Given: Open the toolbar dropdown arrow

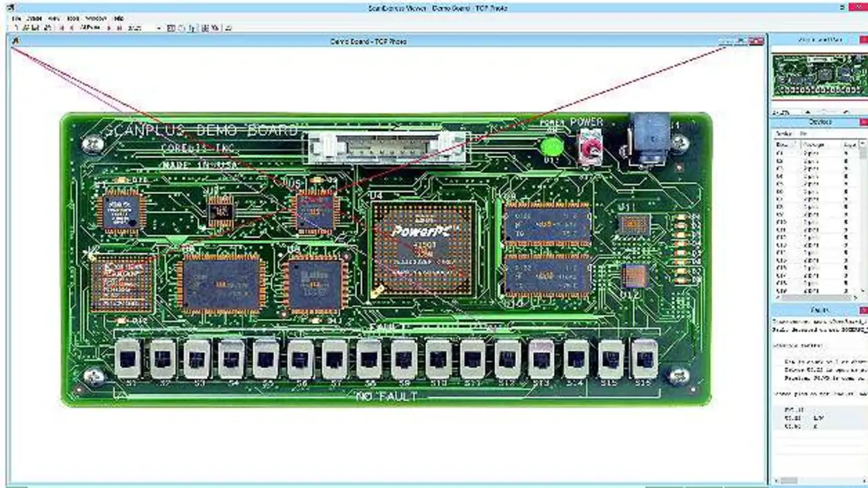Looking at the screenshot, I should pos(159,29).
